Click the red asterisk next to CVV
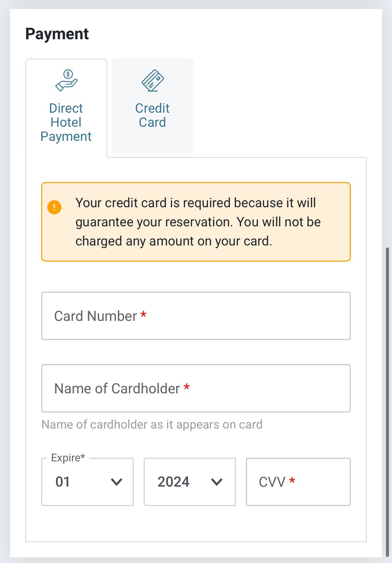Viewport: 392px width, 563px height. click(x=292, y=480)
